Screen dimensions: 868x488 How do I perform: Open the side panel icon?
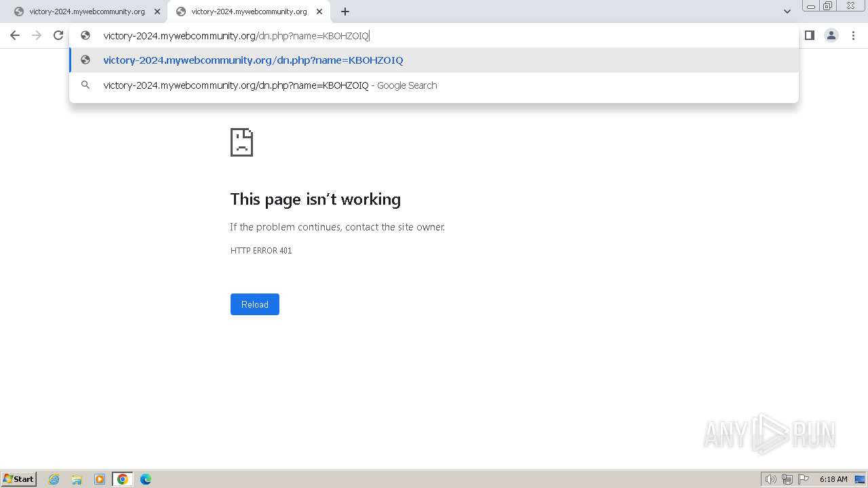pos(810,35)
